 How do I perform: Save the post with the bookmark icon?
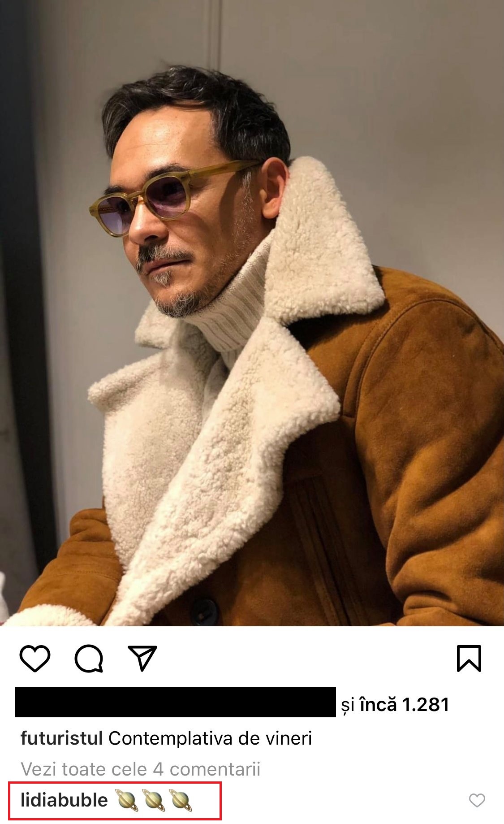(469, 659)
